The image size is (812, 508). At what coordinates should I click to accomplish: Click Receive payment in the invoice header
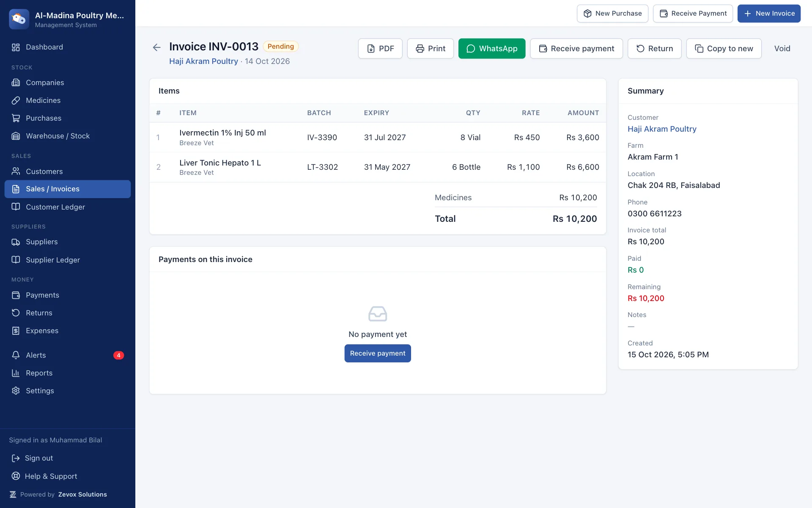pyautogui.click(x=576, y=48)
